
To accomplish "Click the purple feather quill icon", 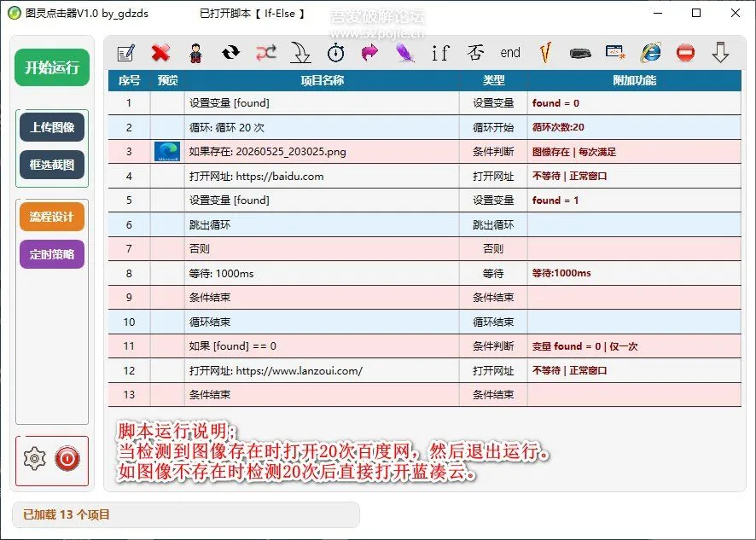I will (405, 53).
